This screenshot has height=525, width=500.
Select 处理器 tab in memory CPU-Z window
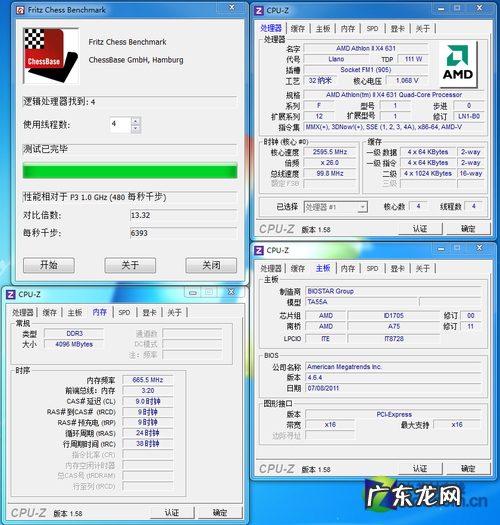click(x=23, y=313)
